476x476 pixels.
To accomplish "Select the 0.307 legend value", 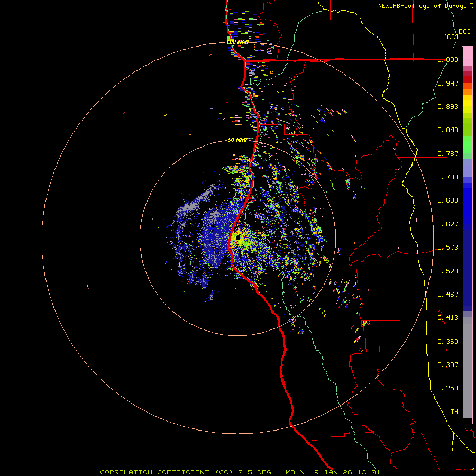I will (448, 364).
